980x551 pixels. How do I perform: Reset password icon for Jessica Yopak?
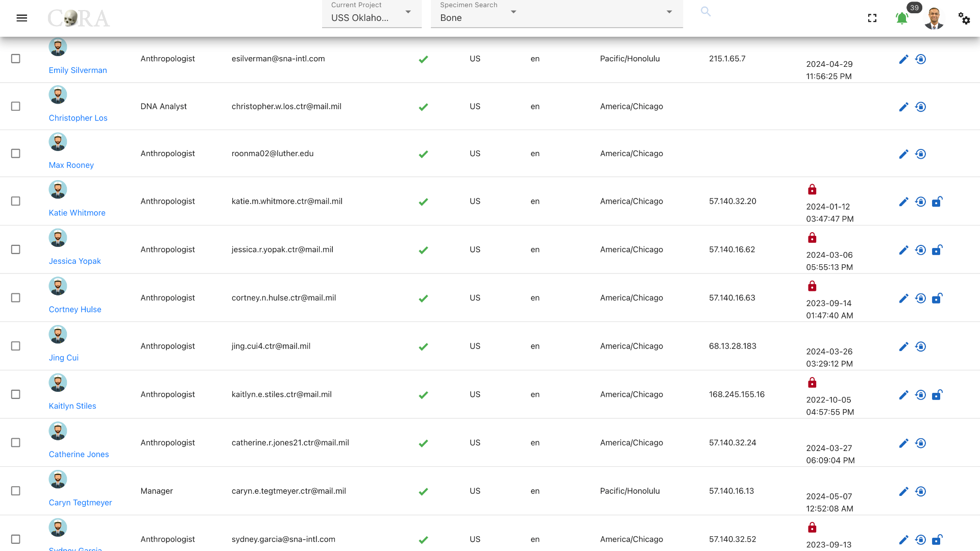(920, 250)
